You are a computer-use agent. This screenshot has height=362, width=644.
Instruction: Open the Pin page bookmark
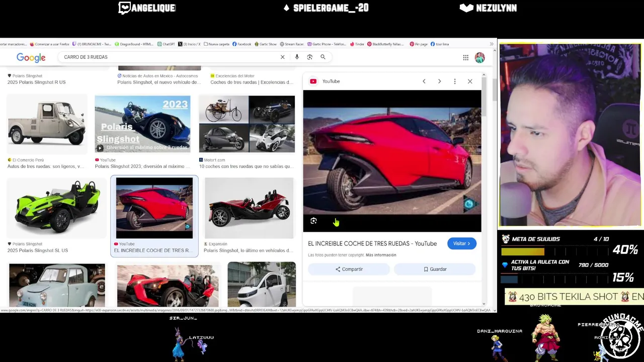pos(419,44)
